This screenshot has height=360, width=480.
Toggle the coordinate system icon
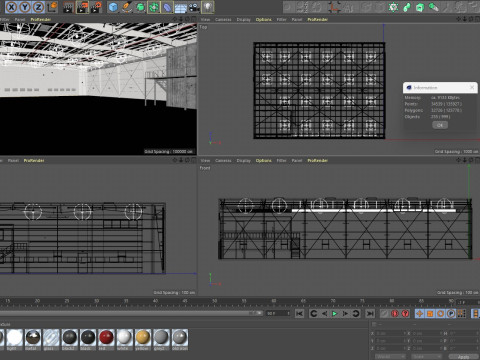pyautogui.click(x=52, y=7)
